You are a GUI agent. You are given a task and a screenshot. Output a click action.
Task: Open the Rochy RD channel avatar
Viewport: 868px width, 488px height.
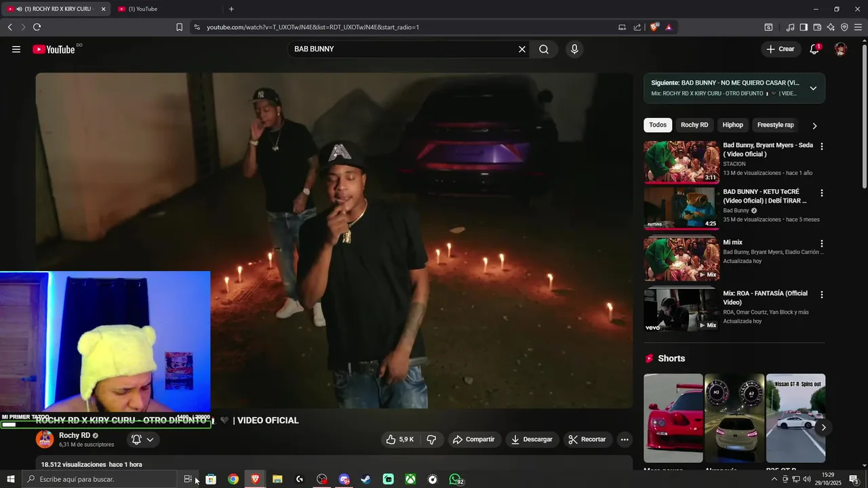click(x=45, y=439)
